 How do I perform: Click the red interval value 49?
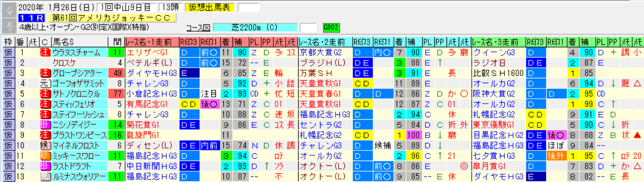[116, 73]
